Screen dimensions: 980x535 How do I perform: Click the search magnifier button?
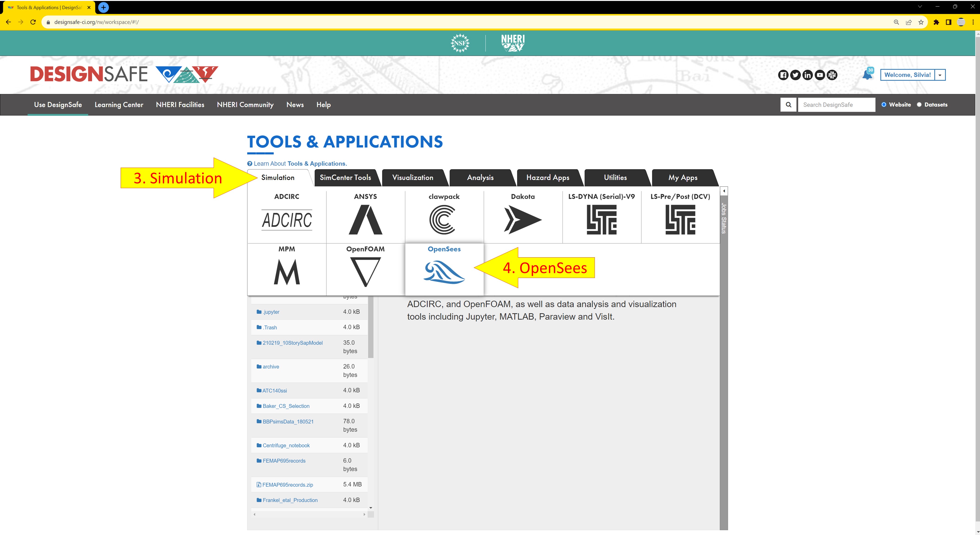tap(789, 105)
